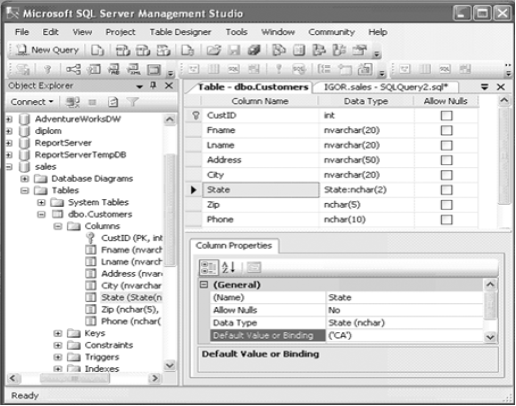Switch to IGOR.sales - SQLQuery2.sql tab

point(386,87)
